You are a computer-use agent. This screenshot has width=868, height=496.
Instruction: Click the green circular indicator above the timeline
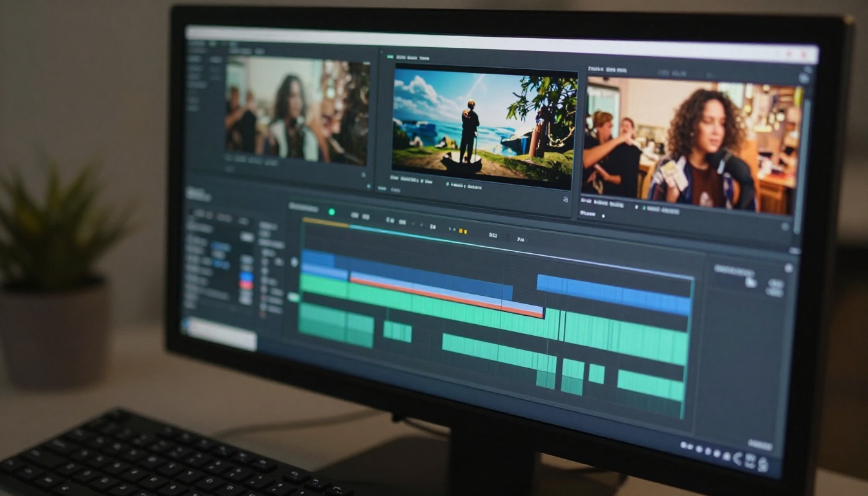coord(331,211)
